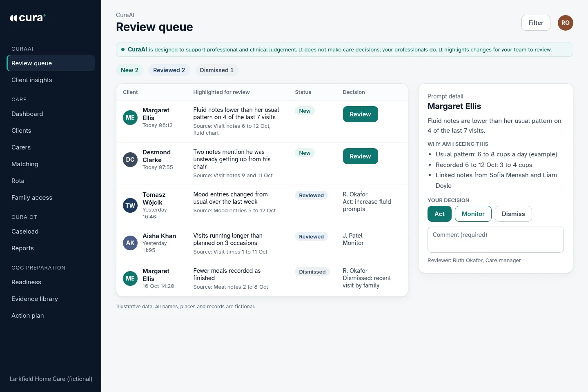Click 'Mood entries changed from usual' text
This screenshot has height=392, width=588.
click(230, 198)
